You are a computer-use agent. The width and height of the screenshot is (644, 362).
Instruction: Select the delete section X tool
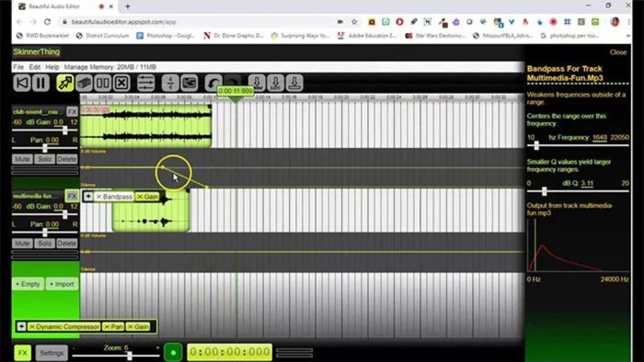click(x=121, y=83)
